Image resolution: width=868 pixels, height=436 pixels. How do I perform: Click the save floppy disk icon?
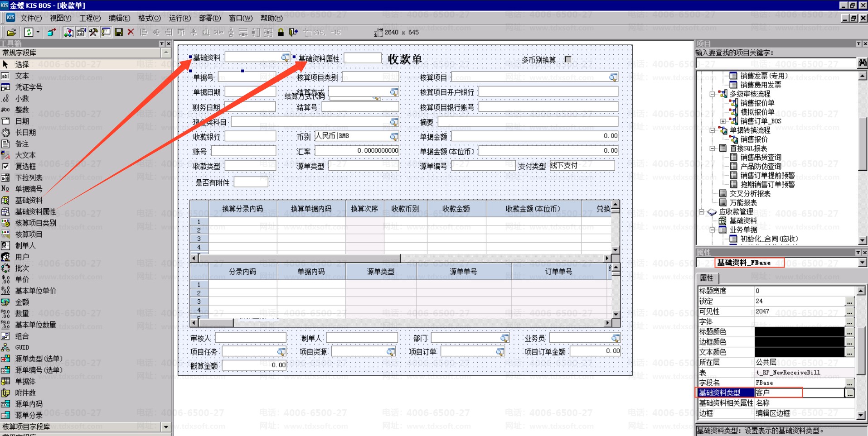[x=119, y=32]
